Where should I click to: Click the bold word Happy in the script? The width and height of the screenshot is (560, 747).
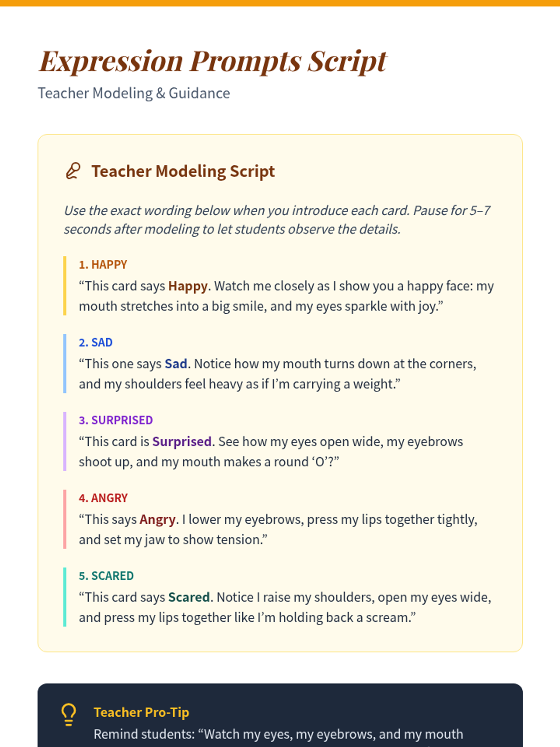click(x=188, y=286)
